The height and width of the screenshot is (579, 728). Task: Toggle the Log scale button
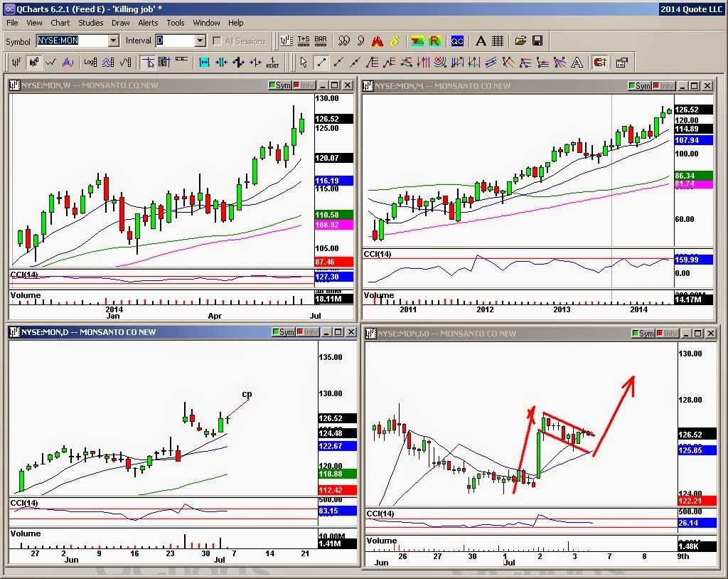coord(90,63)
